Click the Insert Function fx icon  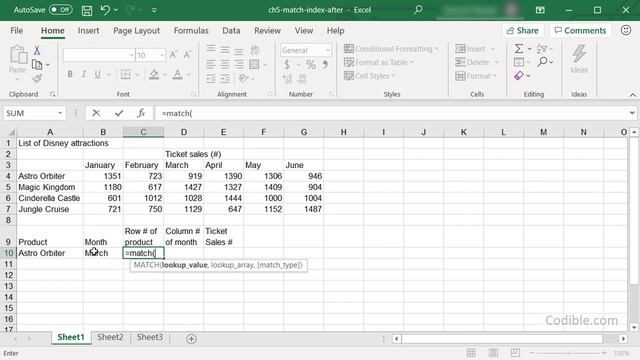pyautogui.click(x=141, y=113)
